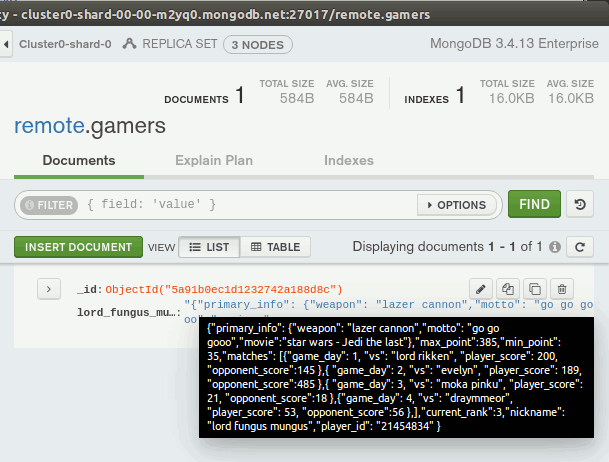
Task: Delete the document with trash icon
Action: (562, 289)
